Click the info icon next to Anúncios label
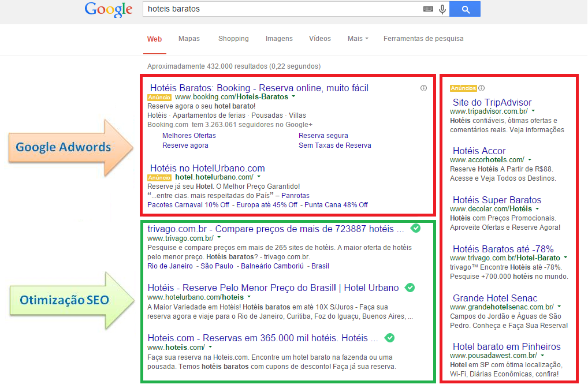 coord(482,88)
